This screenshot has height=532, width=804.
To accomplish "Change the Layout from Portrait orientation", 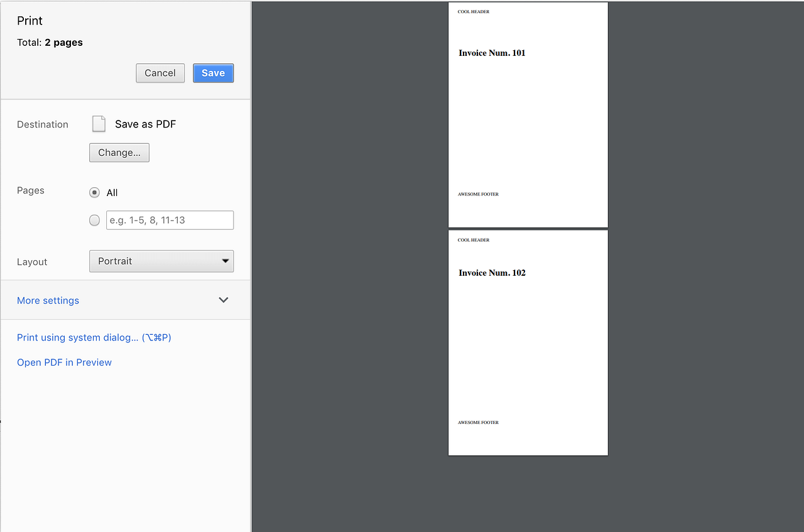I will tap(161, 261).
